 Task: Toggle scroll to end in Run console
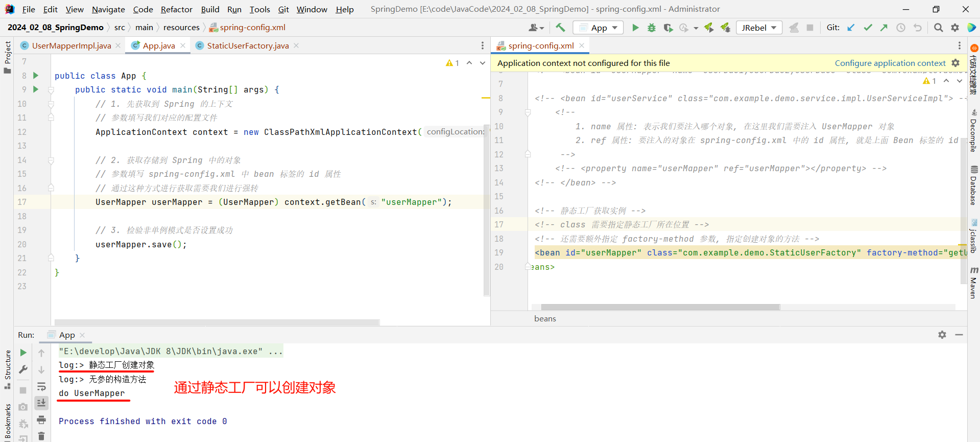[41, 403]
